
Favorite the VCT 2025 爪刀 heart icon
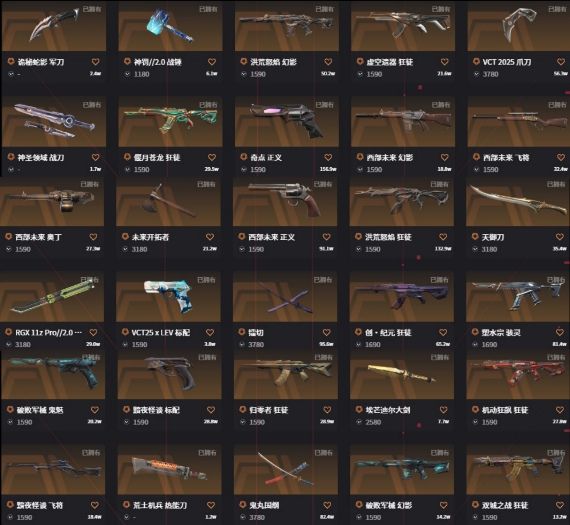pos(561,62)
